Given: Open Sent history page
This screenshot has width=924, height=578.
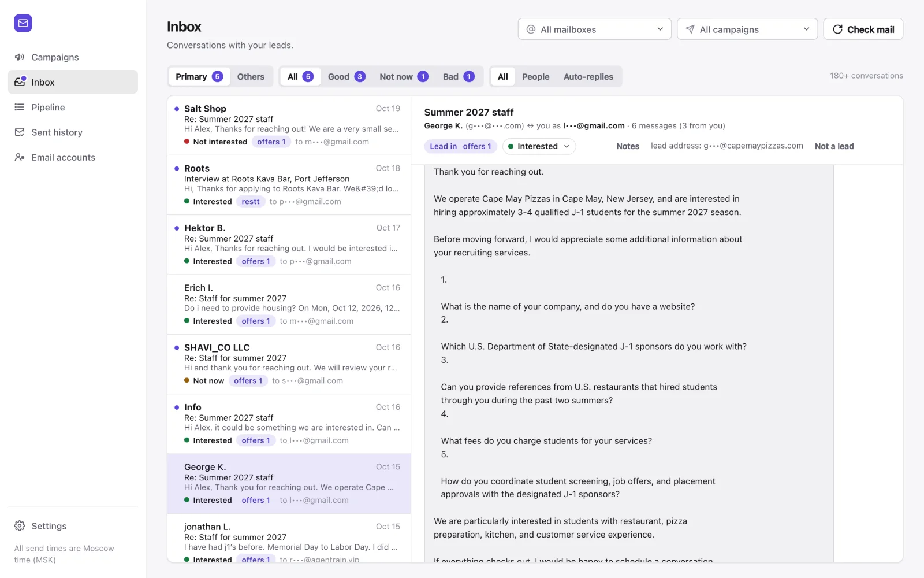Looking at the screenshot, I should (x=73, y=132).
